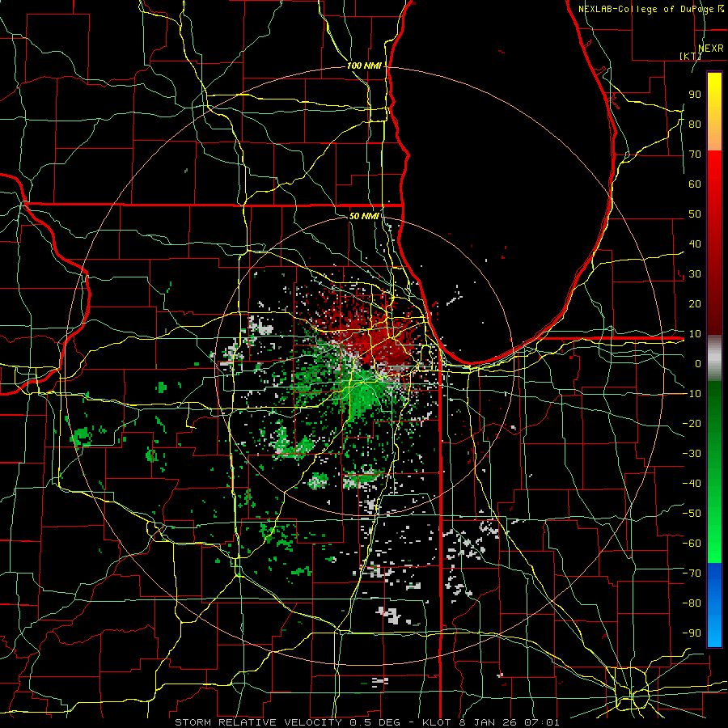728x728 pixels.
Task: Click the 70 scale label
Action: tap(695, 154)
